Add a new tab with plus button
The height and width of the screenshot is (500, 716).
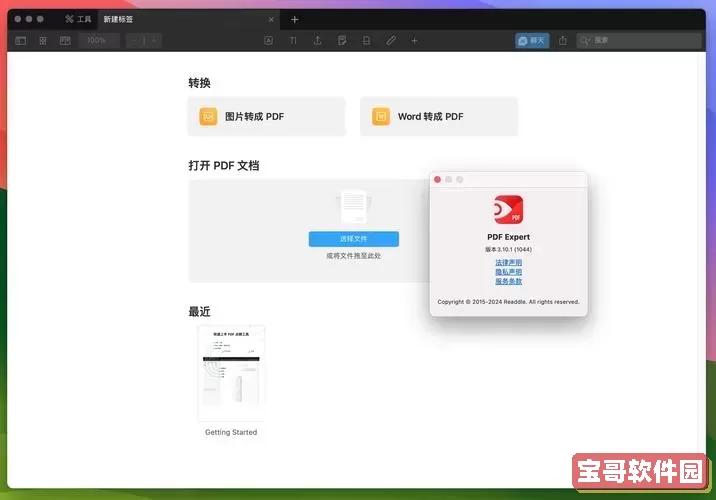pos(295,20)
